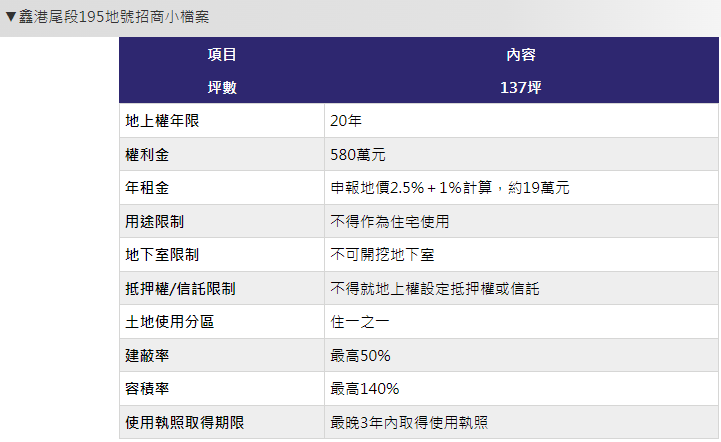This screenshot has width=721, height=442.
Task: Click the 抵押權/信託限制 row label
Action: point(180,288)
